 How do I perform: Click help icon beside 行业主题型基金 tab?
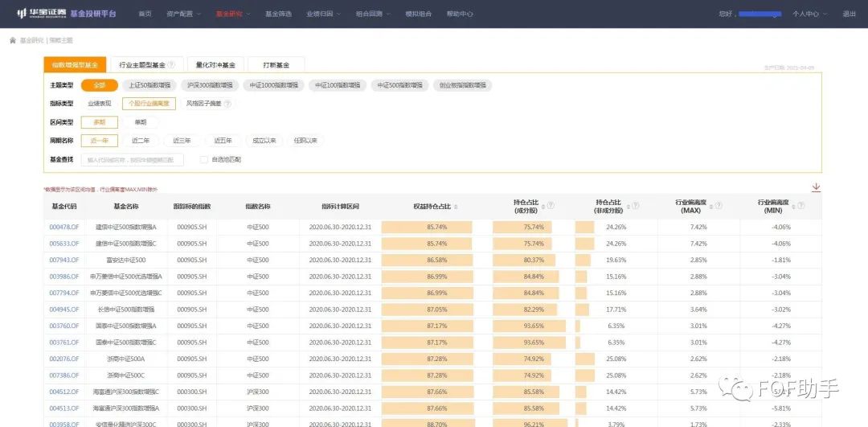coord(170,65)
